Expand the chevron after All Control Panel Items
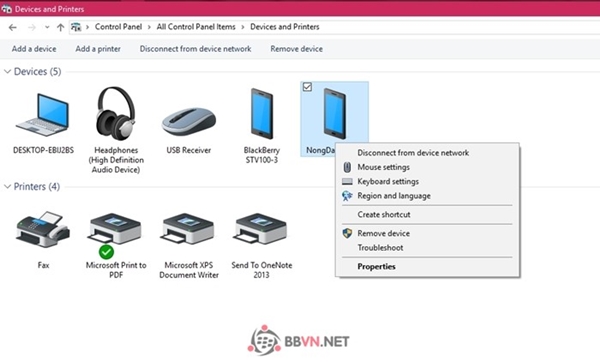The width and height of the screenshot is (600, 362). click(x=243, y=27)
